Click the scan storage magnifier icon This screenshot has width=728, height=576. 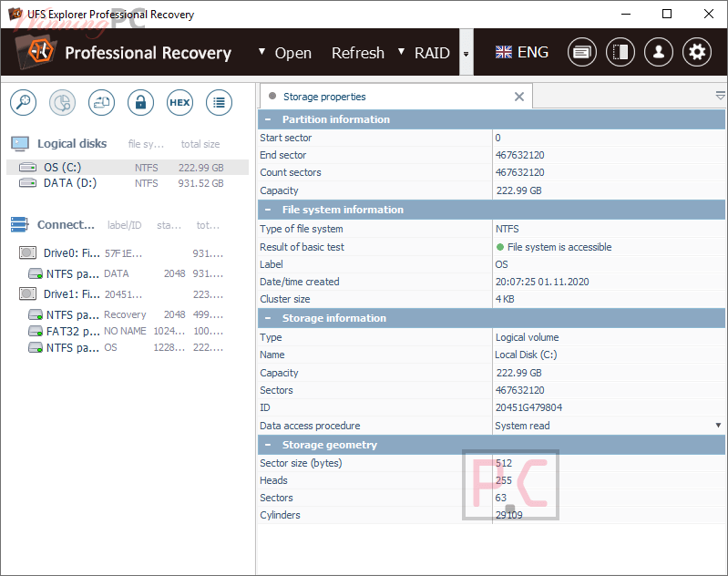click(23, 103)
